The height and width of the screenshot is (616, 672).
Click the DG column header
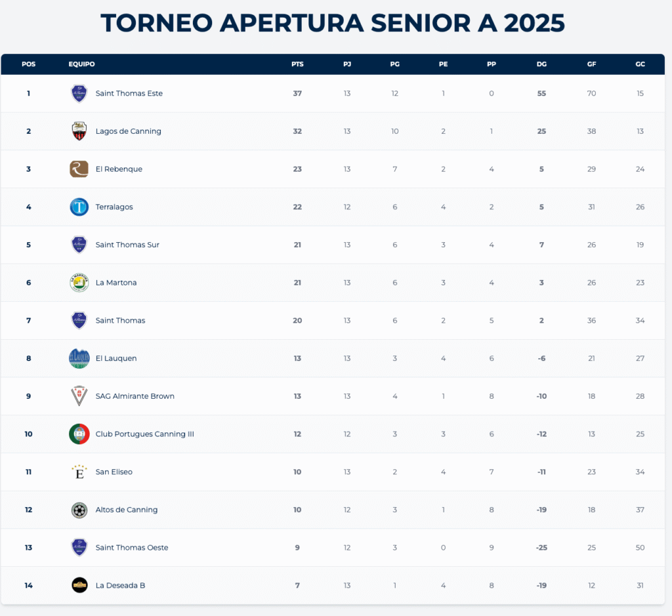pyautogui.click(x=541, y=64)
